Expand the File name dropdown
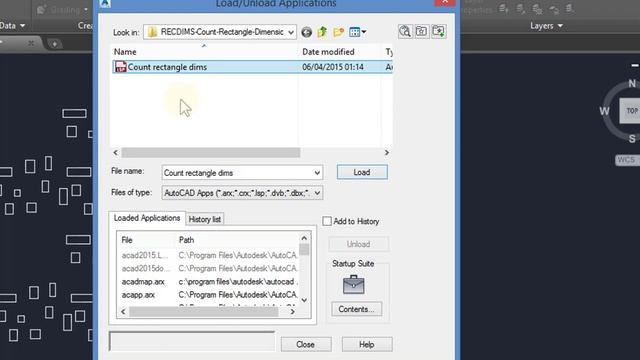The image size is (640, 360). pos(317,173)
